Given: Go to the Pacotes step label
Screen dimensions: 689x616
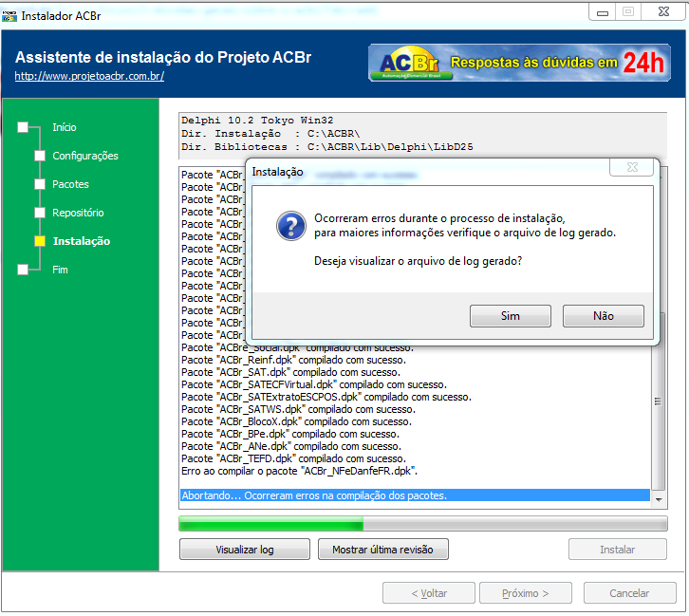Looking at the screenshot, I should pos(71,184).
